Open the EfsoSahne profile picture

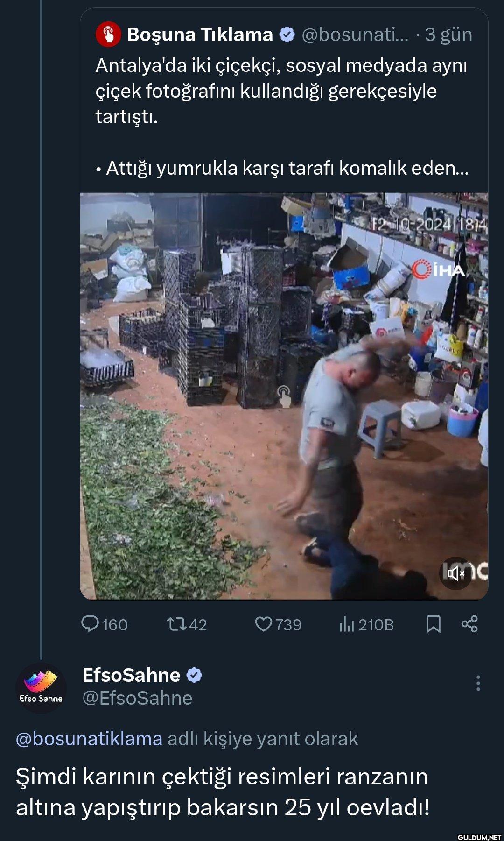[41, 687]
